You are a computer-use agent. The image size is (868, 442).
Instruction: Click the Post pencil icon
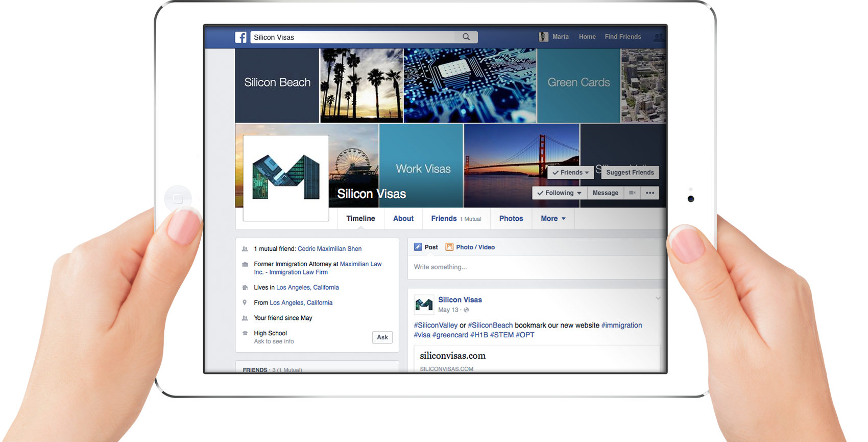coord(418,247)
